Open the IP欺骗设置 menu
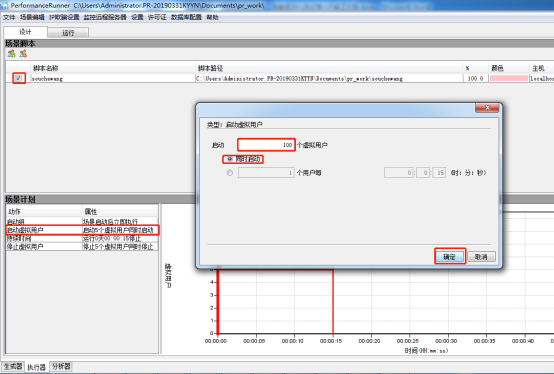Viewport: 554px width, 374px height. (64, 17)
